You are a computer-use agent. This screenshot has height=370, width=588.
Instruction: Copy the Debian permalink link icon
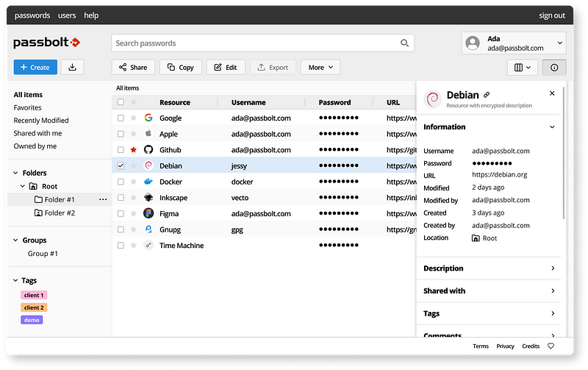pos(487,95)
